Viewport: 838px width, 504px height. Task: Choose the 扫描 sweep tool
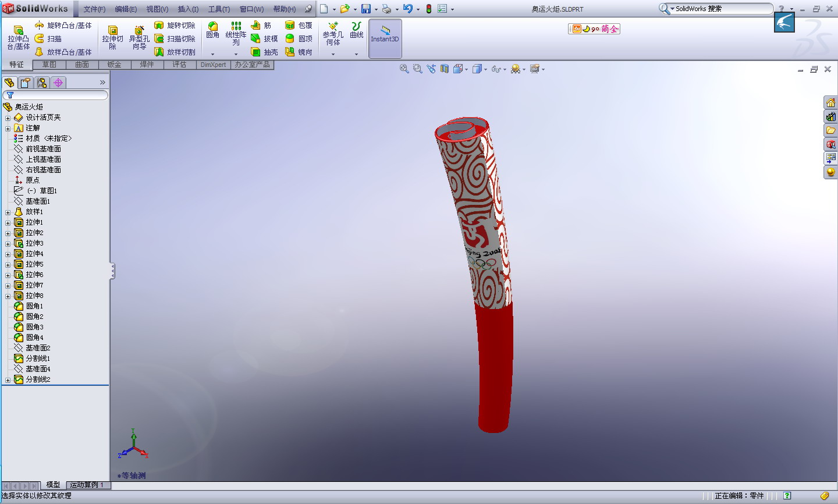tap(48, 39)
